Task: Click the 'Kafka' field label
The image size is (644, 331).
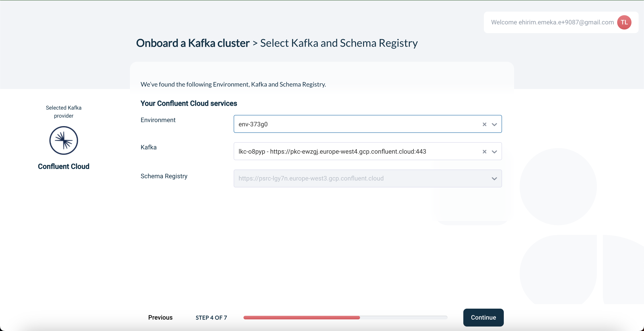Action: [x=148, y=147]
